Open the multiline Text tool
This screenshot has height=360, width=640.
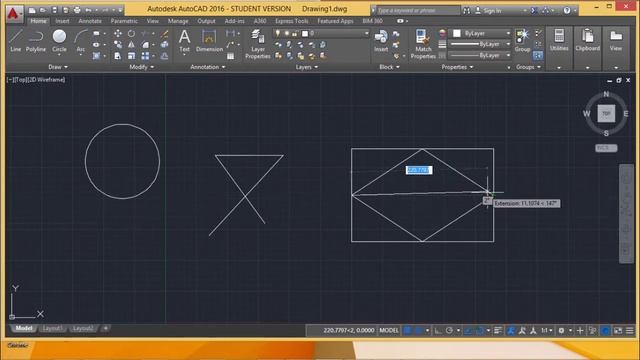click(x=184, y=40)
